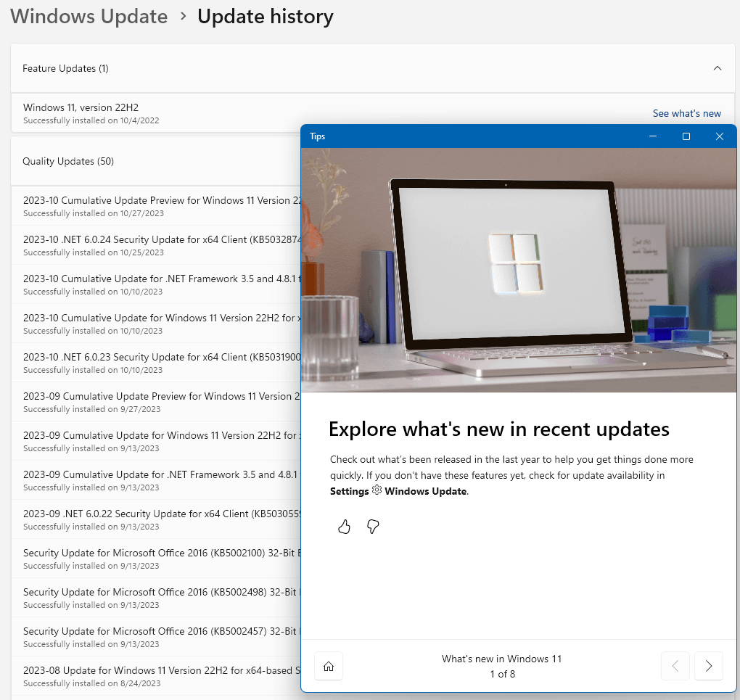Select 2023-09 Cumulative Update Preview entry

click(156, 402)
